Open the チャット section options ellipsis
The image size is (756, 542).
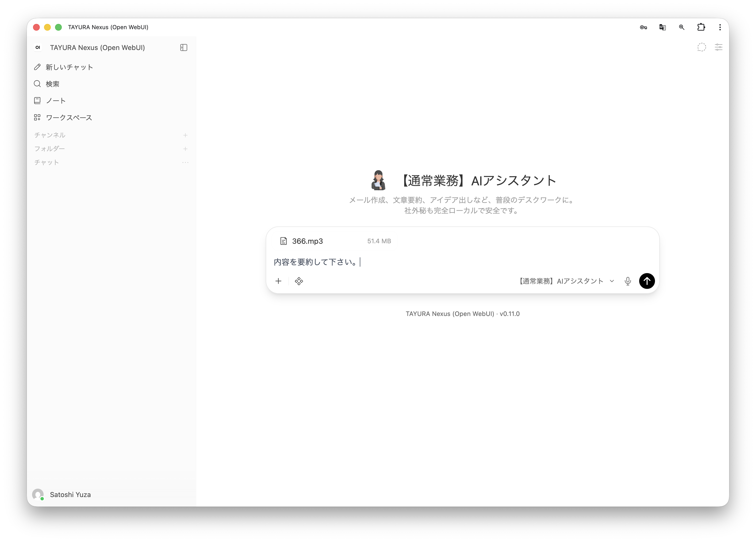(185, 163)
